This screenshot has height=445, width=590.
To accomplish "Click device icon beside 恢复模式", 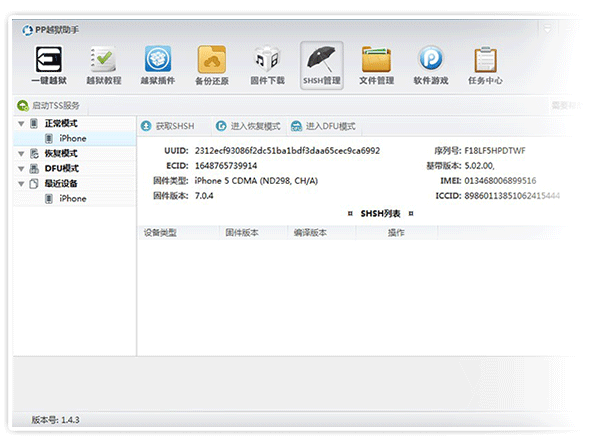I will pos(34,153).
